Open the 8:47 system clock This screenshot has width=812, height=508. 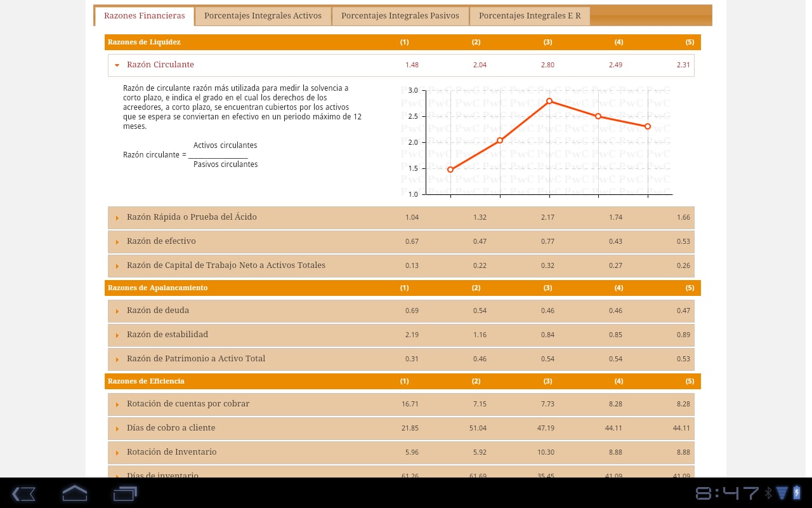[x=728, y=493]
